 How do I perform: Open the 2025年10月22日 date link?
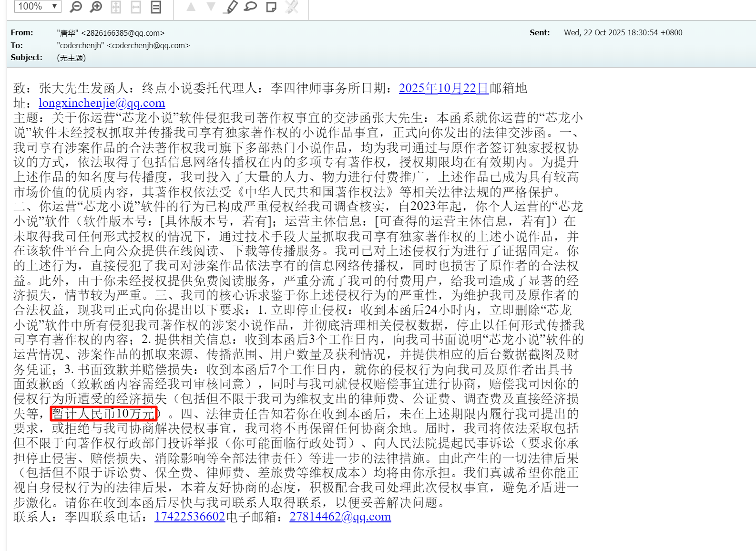pos(443,88)
